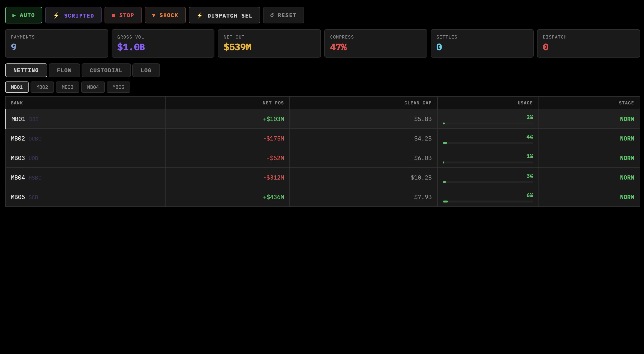Switch to the FLOW tab

(64, 71)
